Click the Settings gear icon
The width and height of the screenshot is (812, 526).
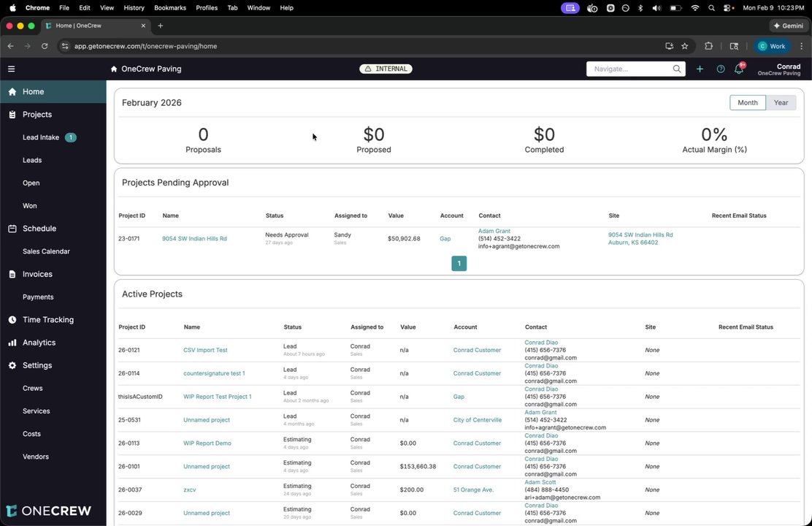[x=12, y=365]
